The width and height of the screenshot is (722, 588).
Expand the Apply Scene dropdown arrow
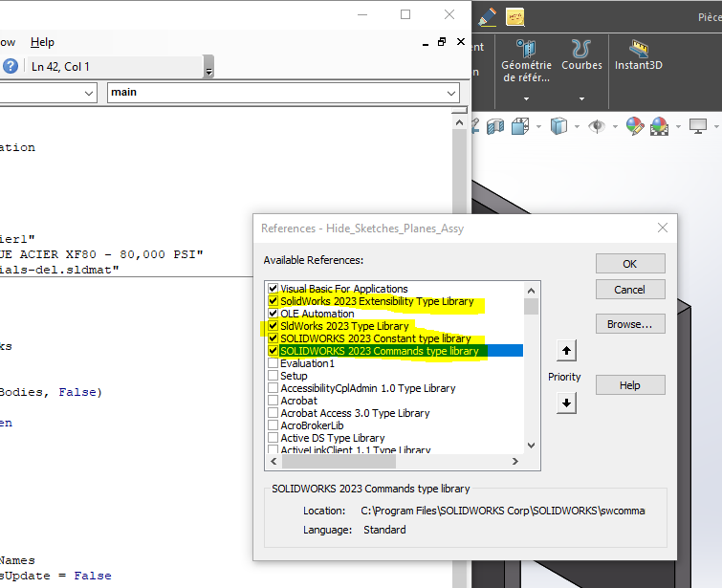tap(678, 126)
